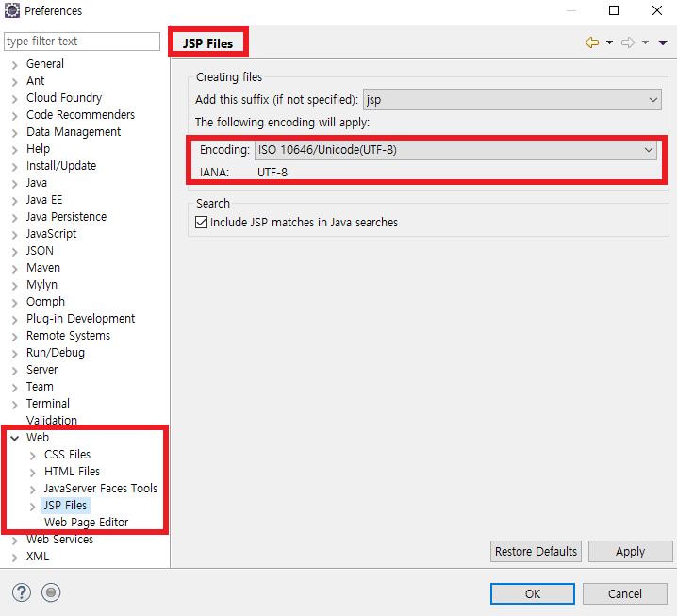Select JSON preferences entry
The height and width of the screenshot is (616, 677).
pyautogui.click(x=40, y=251)
